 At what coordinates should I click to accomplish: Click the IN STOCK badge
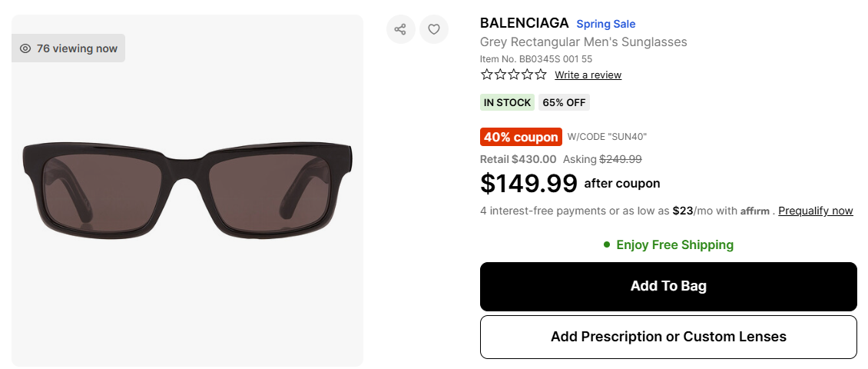(507, 102)
